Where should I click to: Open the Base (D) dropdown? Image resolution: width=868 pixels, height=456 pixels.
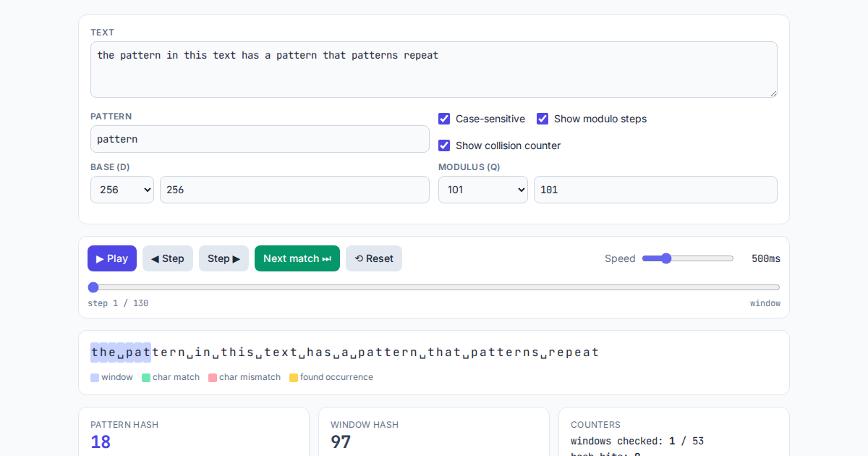point(122,190)
